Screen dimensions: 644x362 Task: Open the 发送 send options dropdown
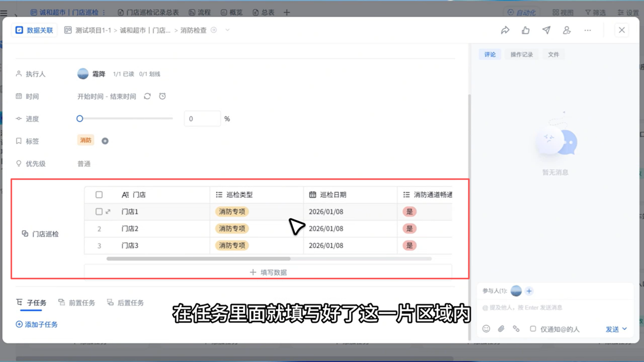pyautogui.click(x=624, y=329)
